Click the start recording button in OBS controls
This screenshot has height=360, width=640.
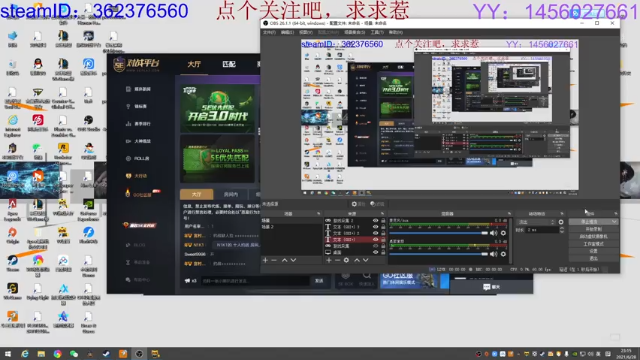pos(593,229)
